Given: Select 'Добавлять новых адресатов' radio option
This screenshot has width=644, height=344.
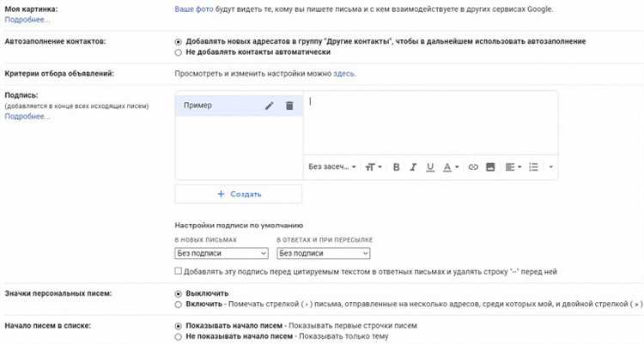Looking at the screenshot, I should pyautogui.click(x=178, y=42).
